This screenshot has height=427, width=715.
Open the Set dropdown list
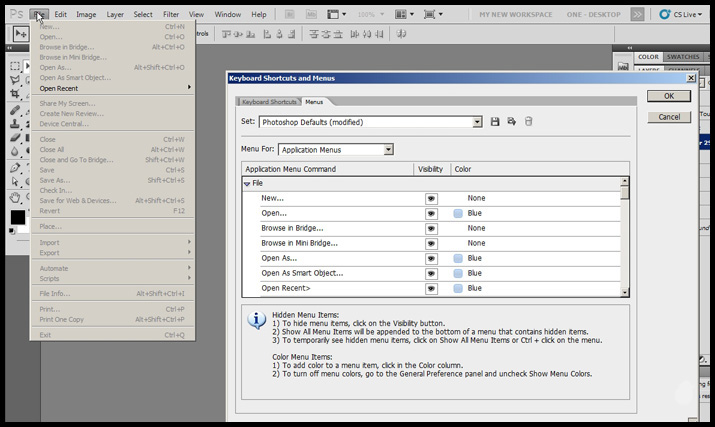click(478, 122)
